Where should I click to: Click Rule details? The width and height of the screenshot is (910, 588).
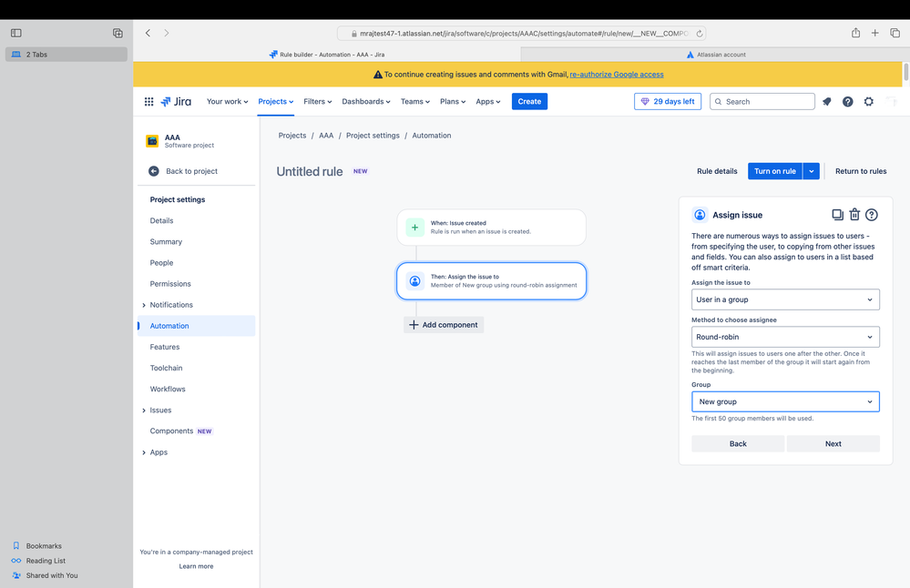pyautogui.click(x=717, y=171)
